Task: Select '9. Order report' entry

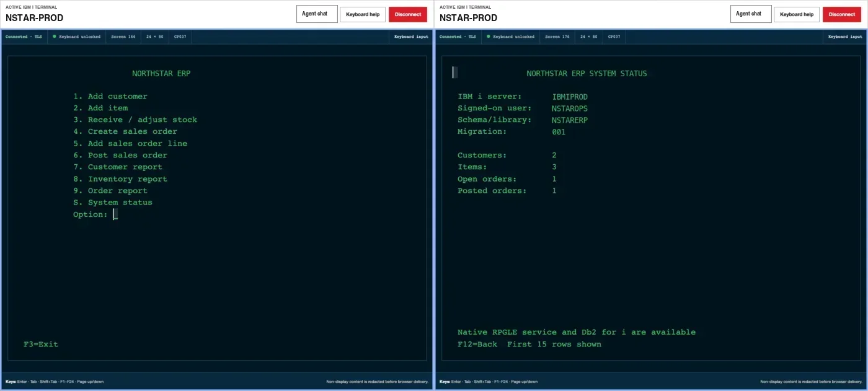Action: [110, 190]
